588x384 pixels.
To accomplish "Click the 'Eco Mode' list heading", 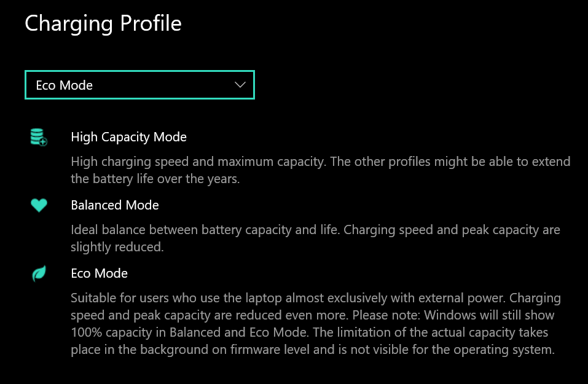I will click(x=100, y=273).
